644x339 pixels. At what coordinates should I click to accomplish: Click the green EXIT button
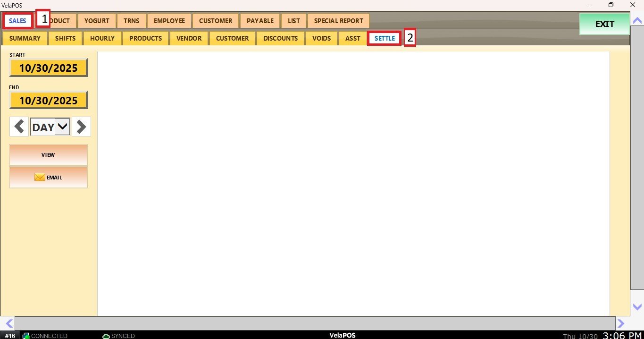coord(604,24)
